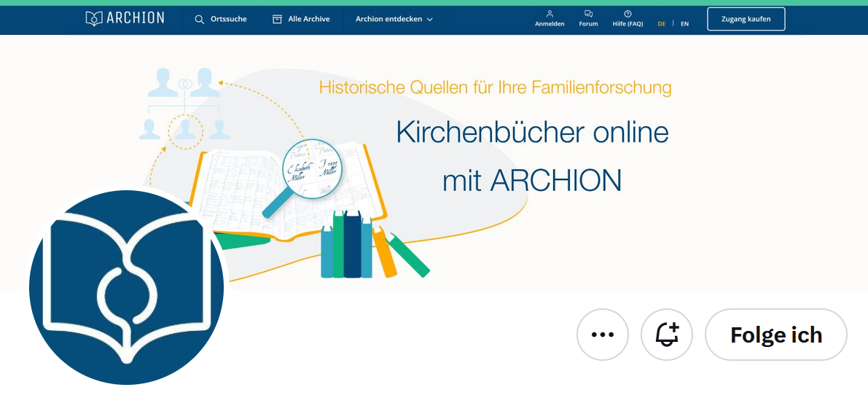Turn on notifications with the bell icon
The height and width of the screenshot is (398, 868).
[667, 335]
